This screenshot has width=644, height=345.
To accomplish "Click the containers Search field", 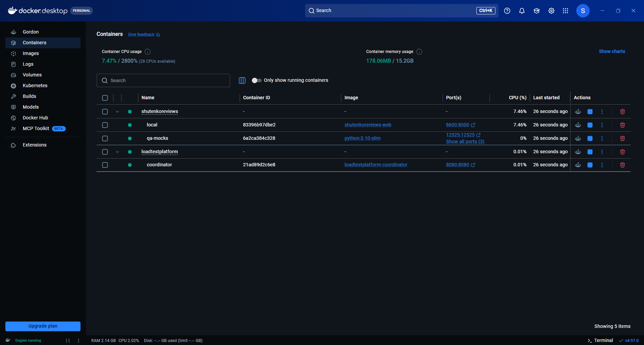I will coord(163,80).
